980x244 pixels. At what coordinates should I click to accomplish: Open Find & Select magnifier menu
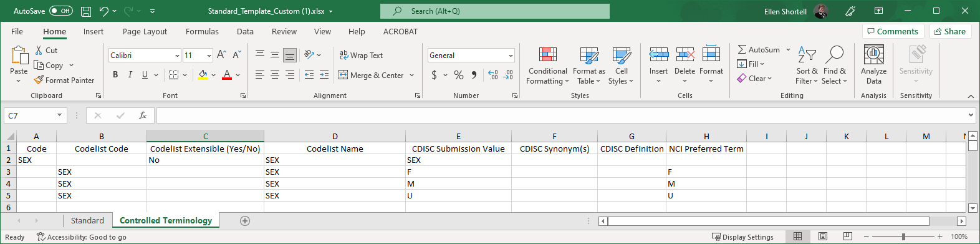(834, 66)
